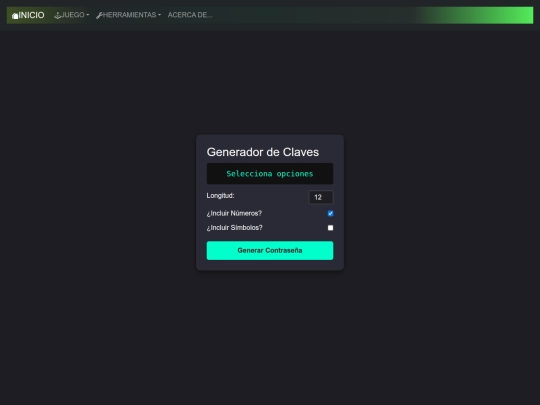540x405 pixels.
Task: Click the ¿Incluir Números? label text
Action: click(234, 214)
